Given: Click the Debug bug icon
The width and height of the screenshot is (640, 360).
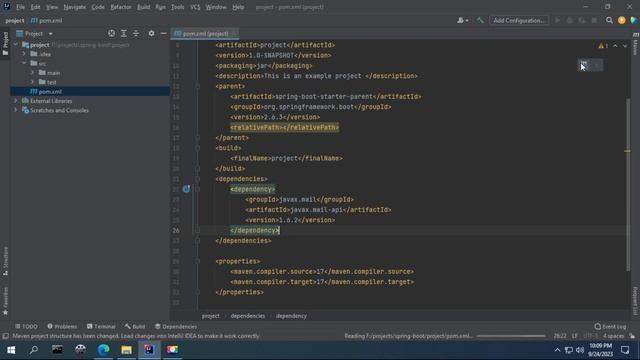Looking at the screenshot, I should tap(570, 20).
